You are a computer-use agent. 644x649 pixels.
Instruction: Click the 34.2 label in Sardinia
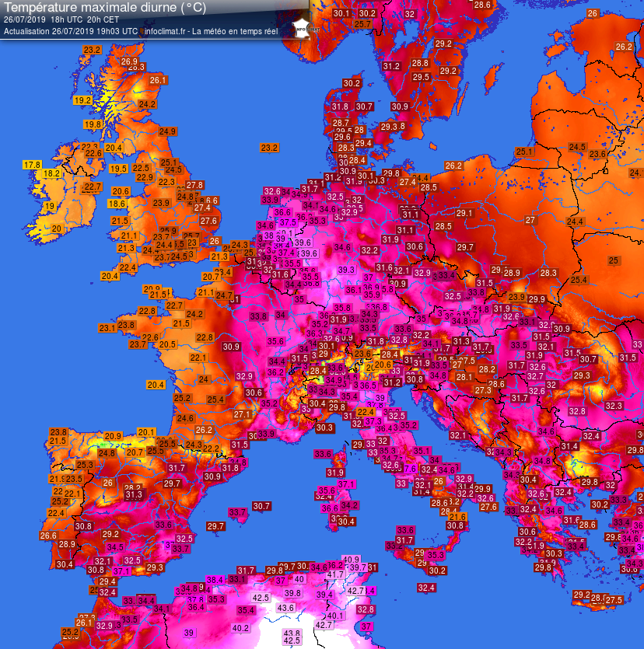[349, 505]
